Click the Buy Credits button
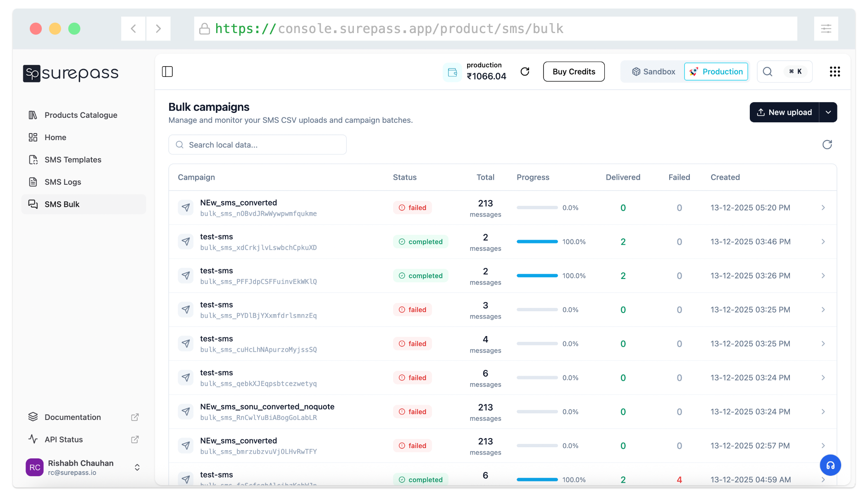Image resolution: width=868 pixels, height=496 pixels. 574,72
